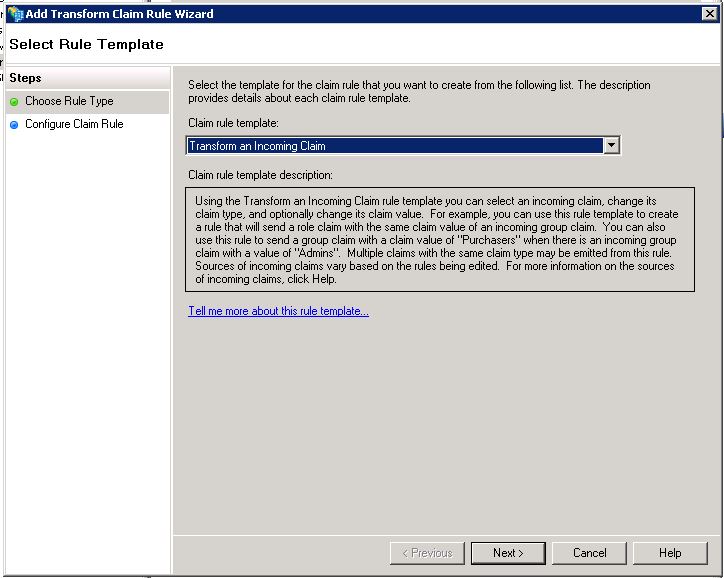Click the wizard icon in the title bar
Screen dimensions: 724x578
(x=15, y=14)
